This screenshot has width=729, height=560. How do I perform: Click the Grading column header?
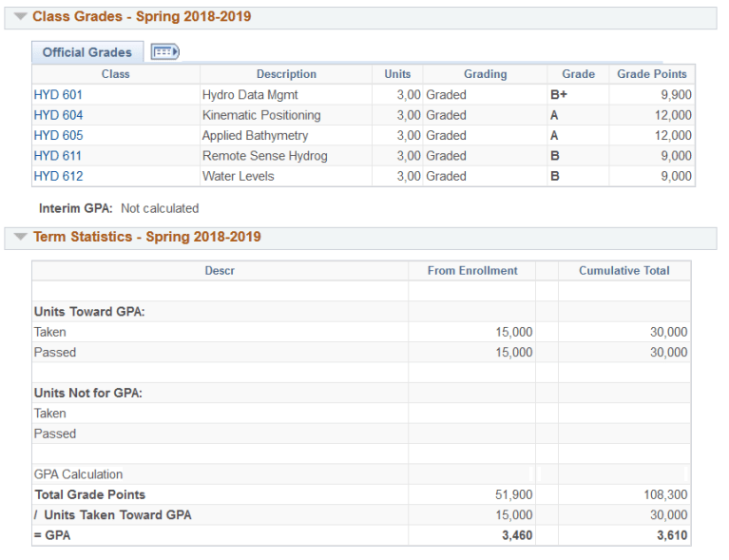tap(485, 74)
